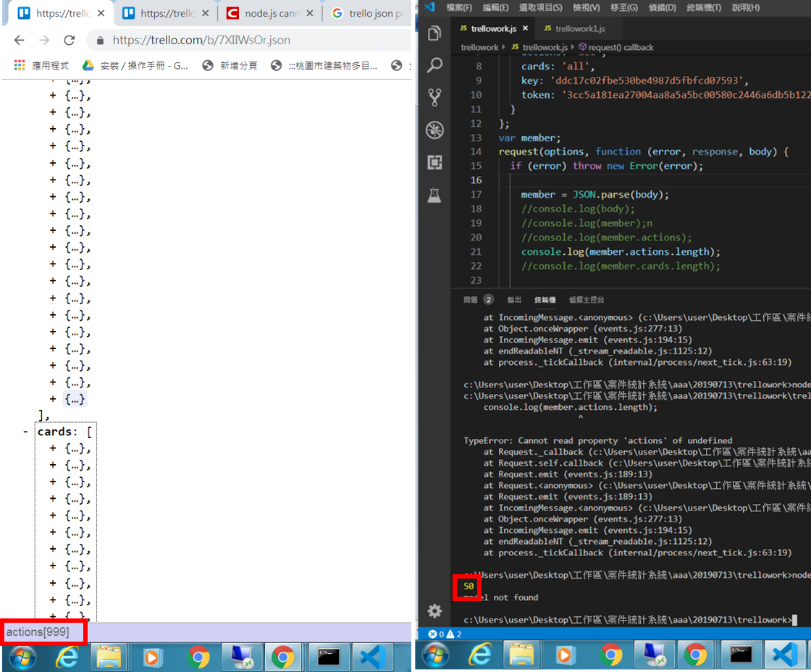Open the 終端機(T) menu

(703, 7)
